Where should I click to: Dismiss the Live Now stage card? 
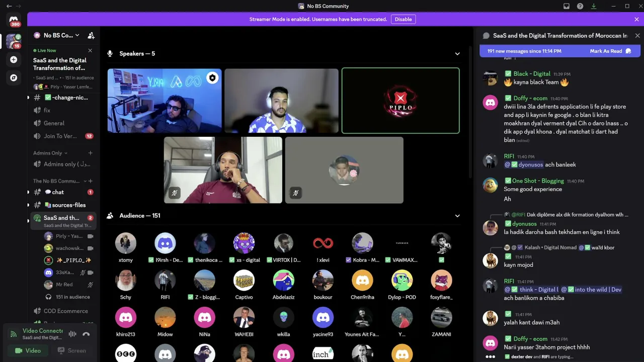point(90,50)
